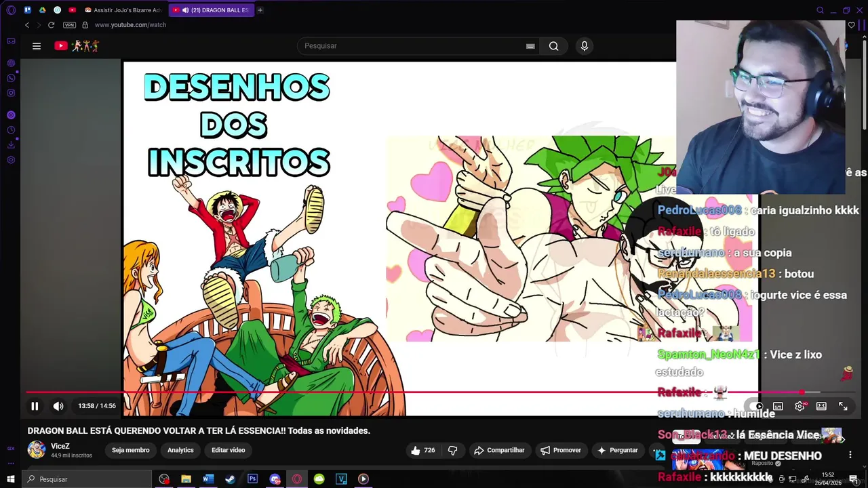Open the Windows notification center icon
The width and height of the screenshot is (868, 488).
[x=853, y=479]
